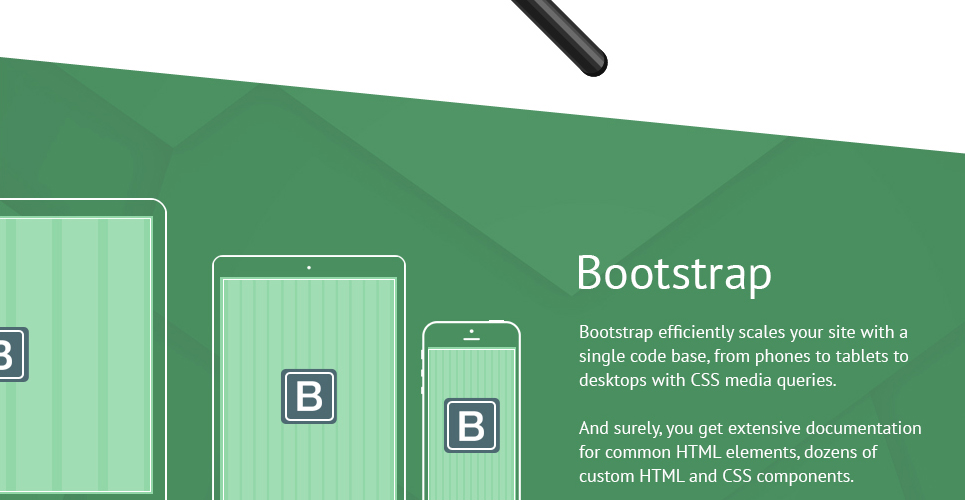Click the paragraph starting "And surely, you get"

(x=750, y=452)
